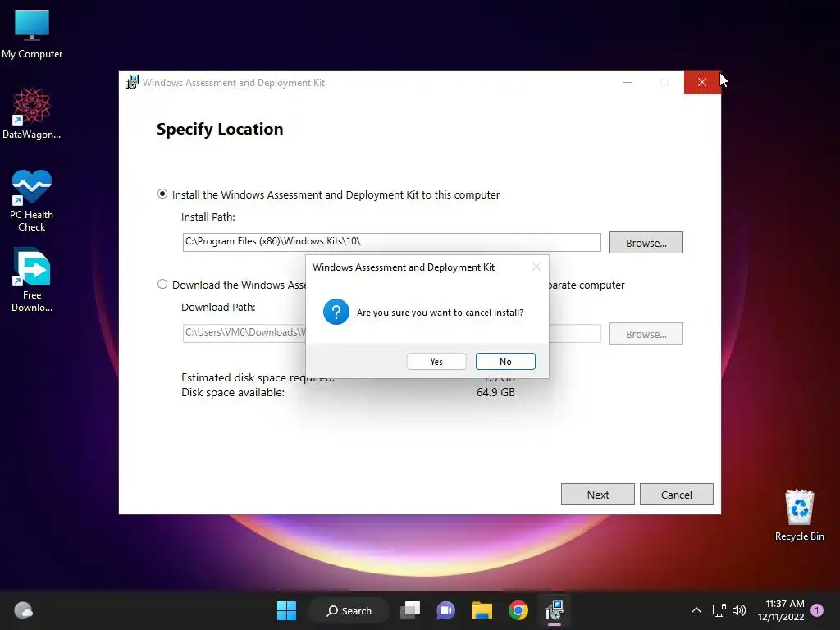Open DataWagon desktop shortcut
This screenshot has height=630, width=840.
[32, 114]
